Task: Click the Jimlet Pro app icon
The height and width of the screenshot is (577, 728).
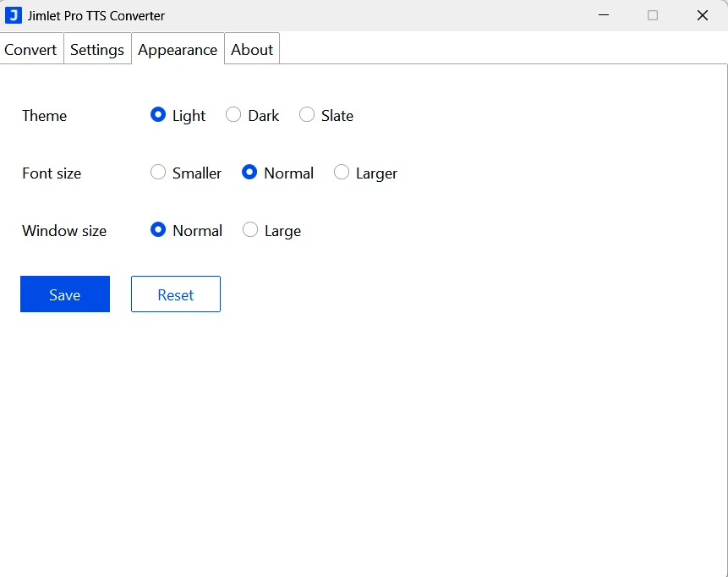Action: [13, 14]
